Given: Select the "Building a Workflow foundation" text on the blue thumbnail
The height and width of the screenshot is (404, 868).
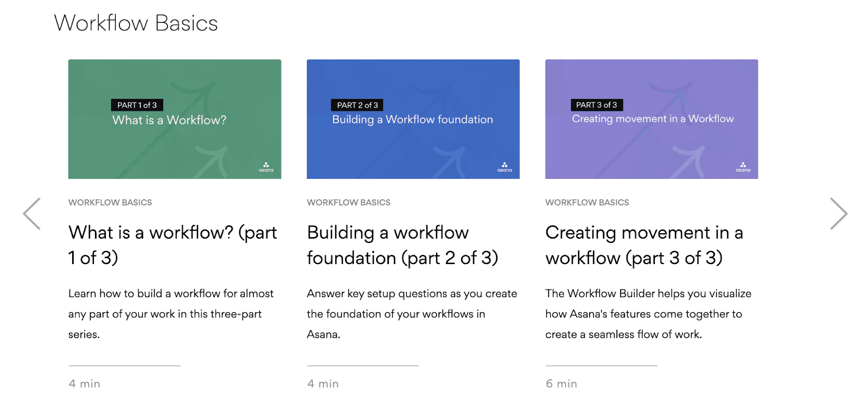Looking at the screenshot, I should (x=412, y=120).
